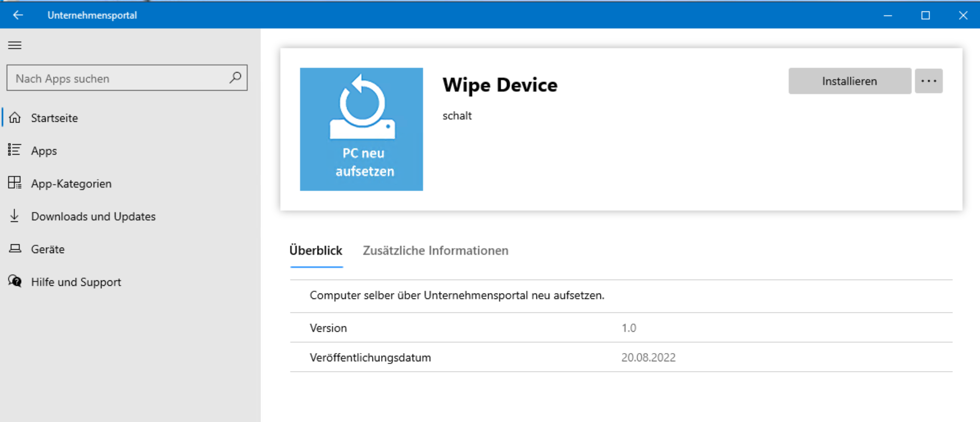Open Downloads und Updates arrow icon
Viewport: 980px width, 422px height.
click(15, 216)
